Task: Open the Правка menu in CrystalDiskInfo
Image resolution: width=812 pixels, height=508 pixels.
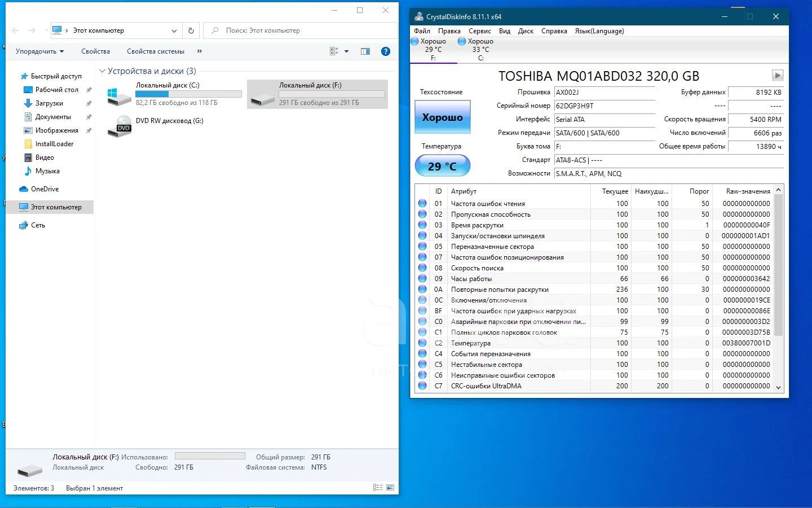Action: [x=449, y=31]
